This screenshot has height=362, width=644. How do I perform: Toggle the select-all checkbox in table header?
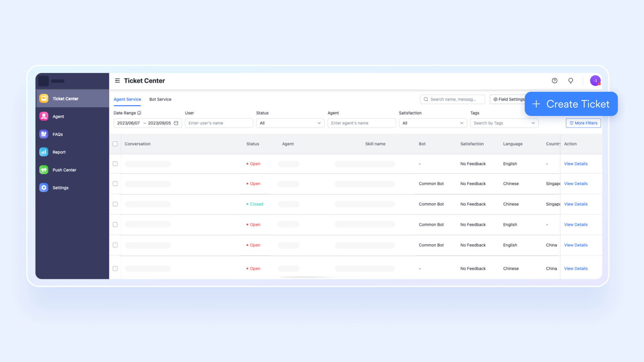pyautogui.click(x=115, y=144)
